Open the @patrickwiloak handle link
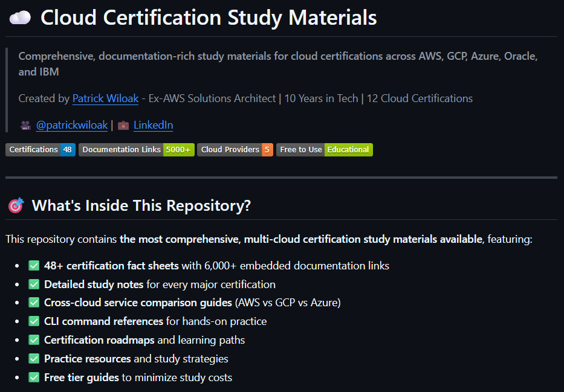Image resolution: width=564 pixels, height=392 pixels. (72, 125)
